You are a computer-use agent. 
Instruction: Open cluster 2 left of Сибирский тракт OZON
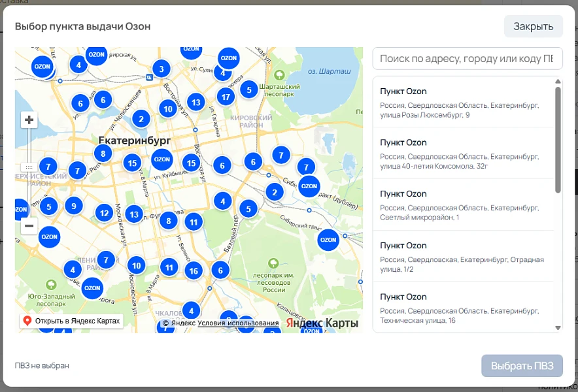(x=275, y=192)
